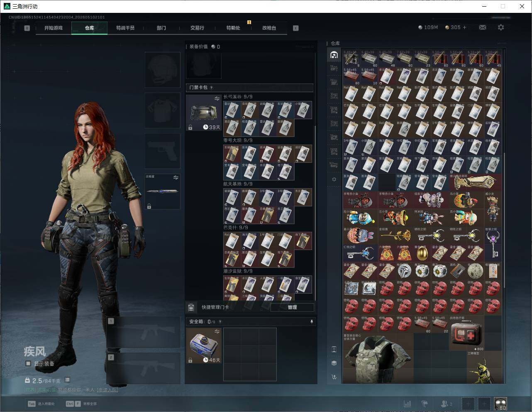This screenshot has height=412, width=532.
Task: Pin the safe box panel
Action: (x=312, y=321)
